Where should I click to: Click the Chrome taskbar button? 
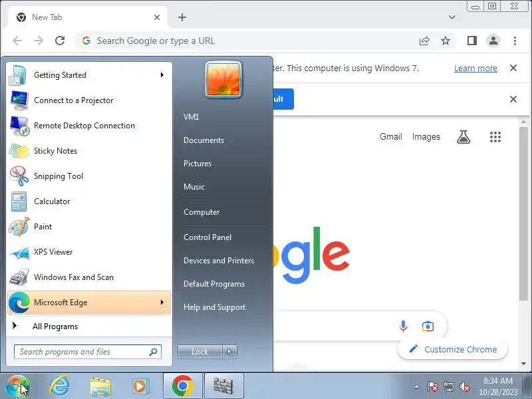(182, 386)
